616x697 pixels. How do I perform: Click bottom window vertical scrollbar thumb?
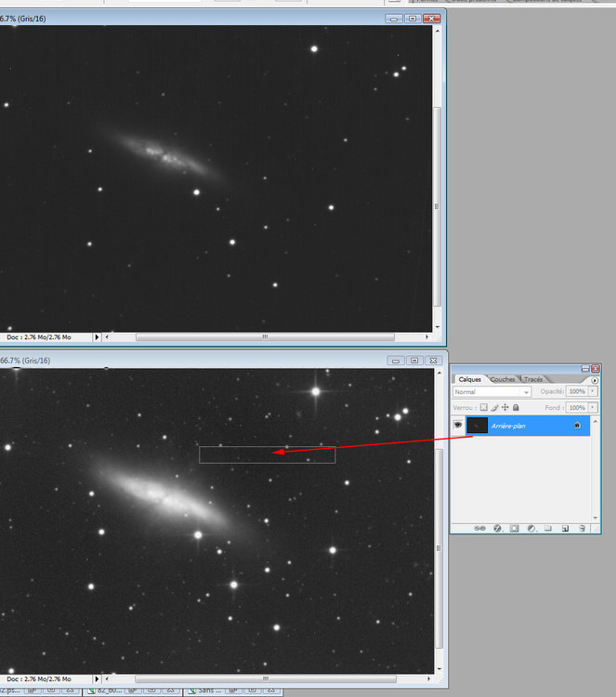[439, 548]
